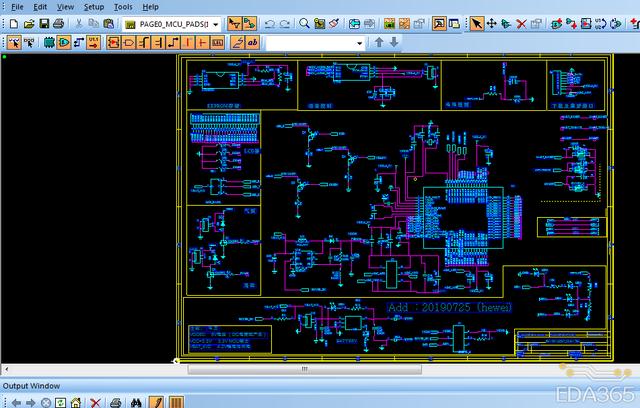
Task: Toggle the Select Text 'ab' filter
Action: click(x=253, y=42)
